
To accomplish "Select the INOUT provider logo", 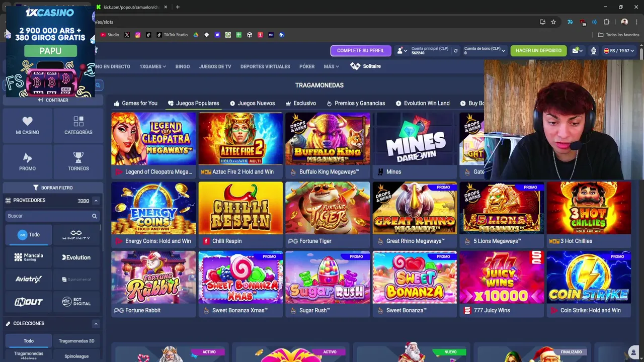I will coord(29,302).
